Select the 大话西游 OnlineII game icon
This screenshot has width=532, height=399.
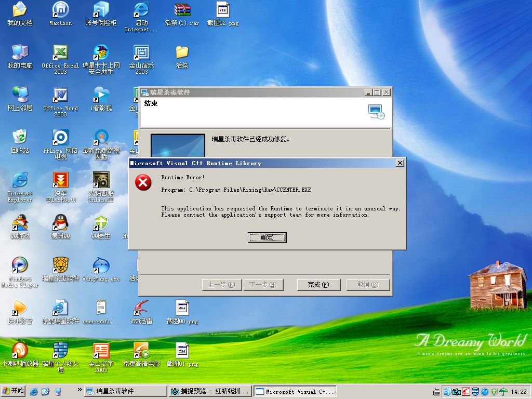(x=101, y=187)
